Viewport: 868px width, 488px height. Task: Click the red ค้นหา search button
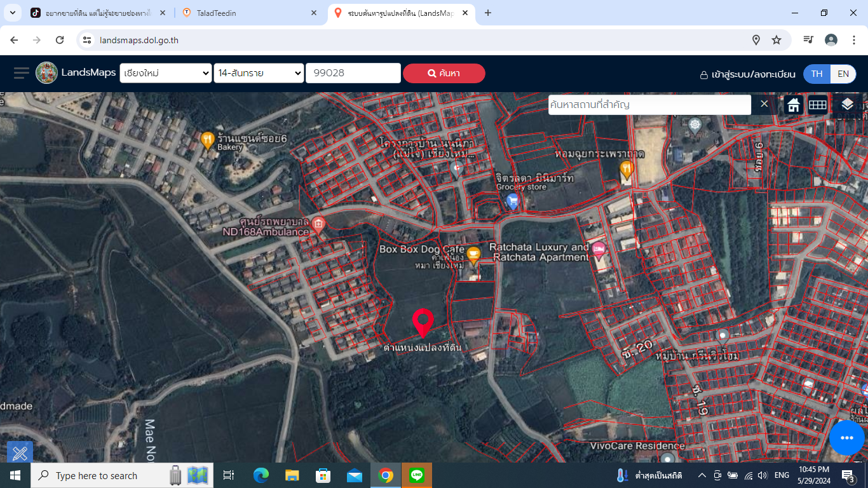[444, 73]
